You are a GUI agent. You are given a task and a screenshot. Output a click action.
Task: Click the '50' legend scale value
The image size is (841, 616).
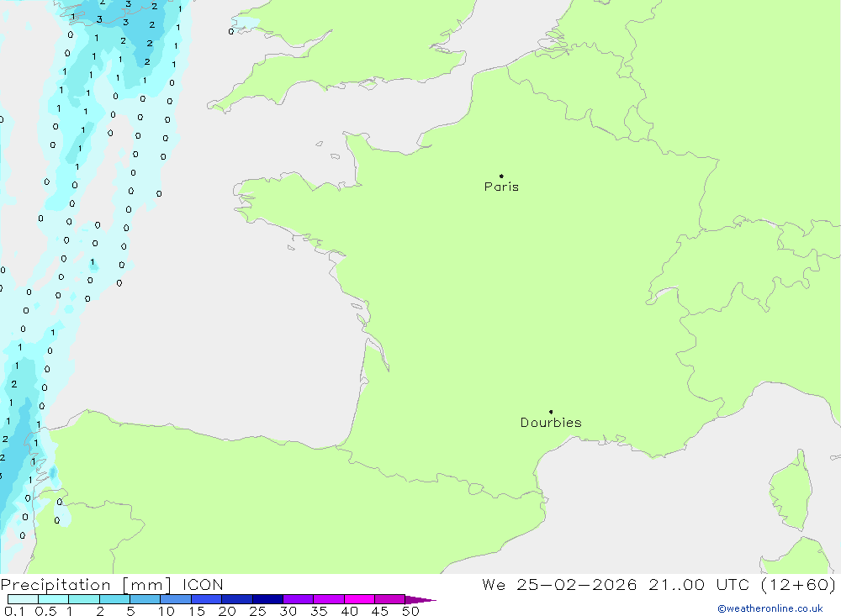pyautogui.click(x=410, y=611)
